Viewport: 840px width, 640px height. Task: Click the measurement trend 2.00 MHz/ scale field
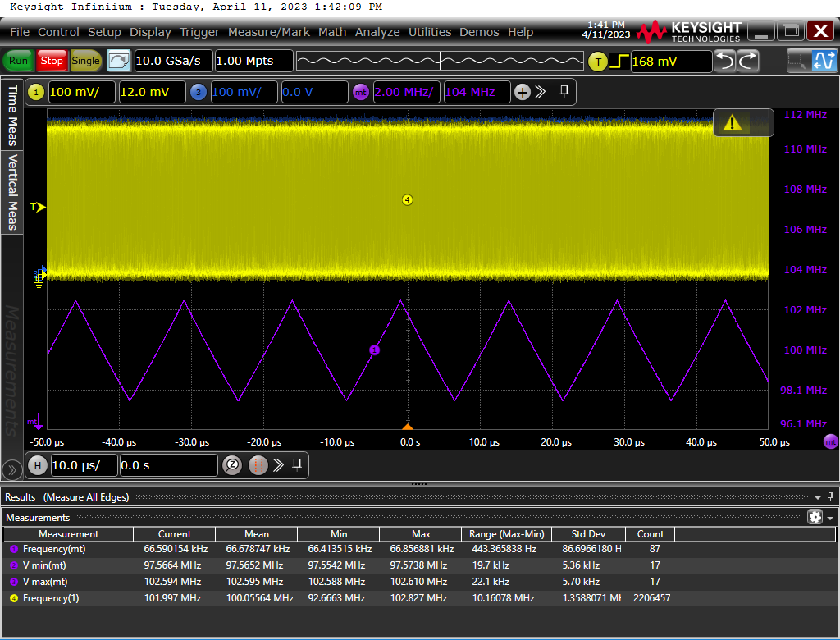coord(407,92)
